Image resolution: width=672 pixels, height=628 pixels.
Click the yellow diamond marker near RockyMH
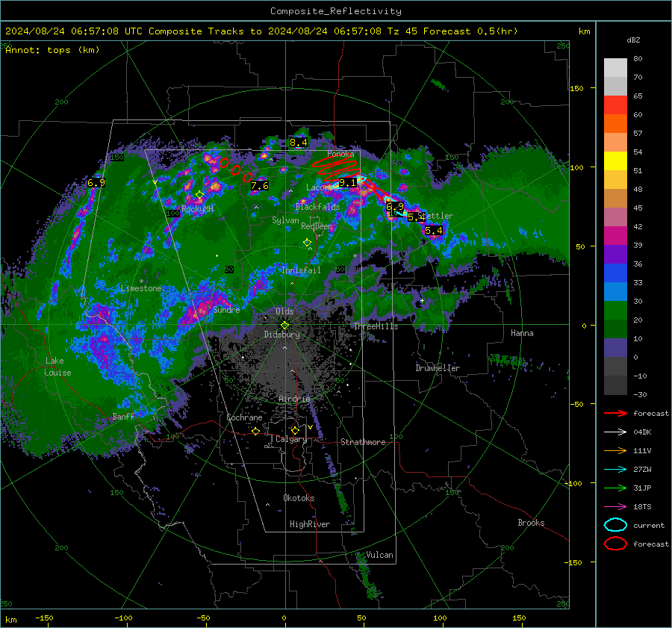tap(199, 195)
